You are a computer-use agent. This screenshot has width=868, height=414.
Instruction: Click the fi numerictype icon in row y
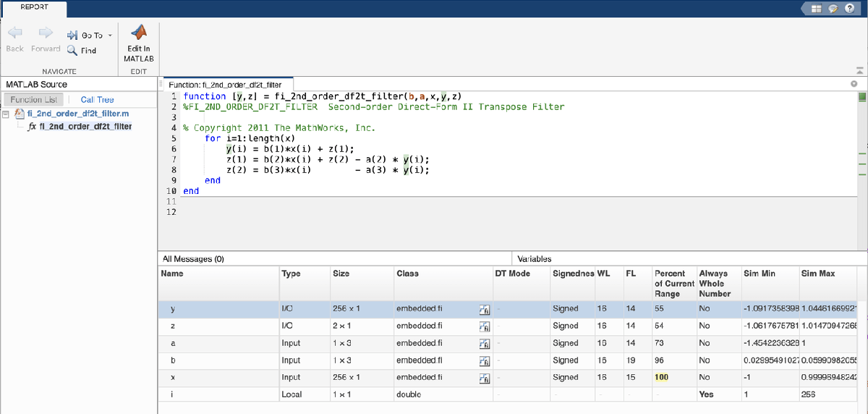point(484,309)
